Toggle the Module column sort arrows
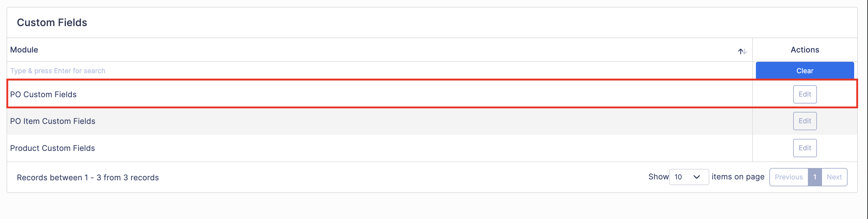Image resolution: width=868 pixels, height=219 pixels. [742, 51]
